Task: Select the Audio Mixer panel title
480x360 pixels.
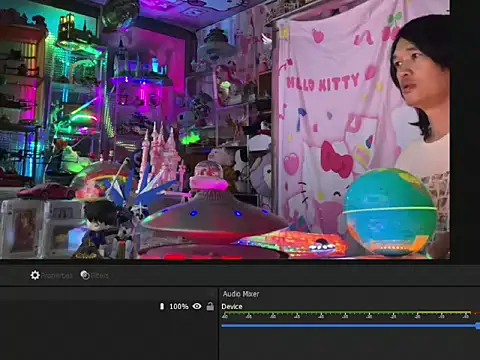Action: tap(241, 294)
